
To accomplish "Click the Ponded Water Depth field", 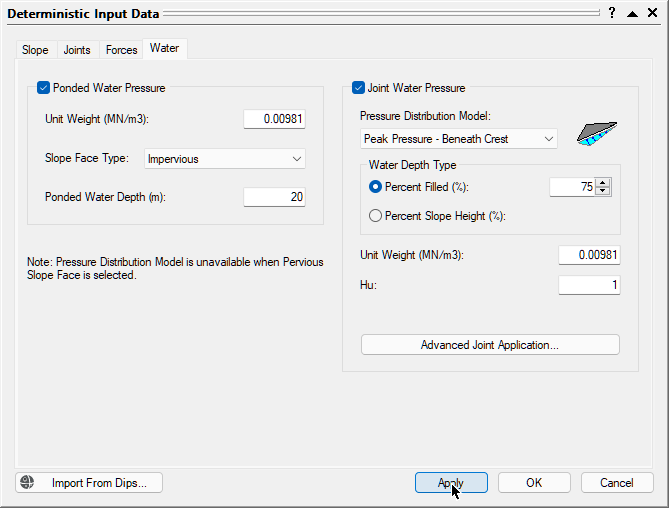I will [274, 197].
